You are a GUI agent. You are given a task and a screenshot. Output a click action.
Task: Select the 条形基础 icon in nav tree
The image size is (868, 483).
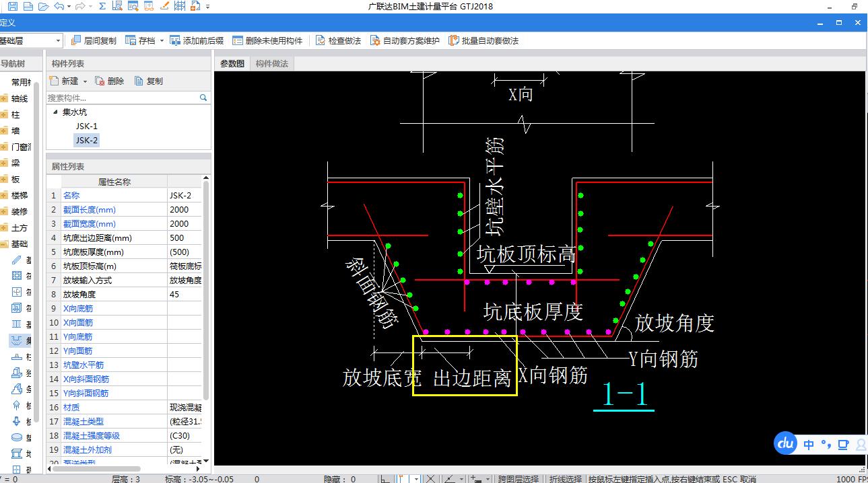(x=17, y=389)
